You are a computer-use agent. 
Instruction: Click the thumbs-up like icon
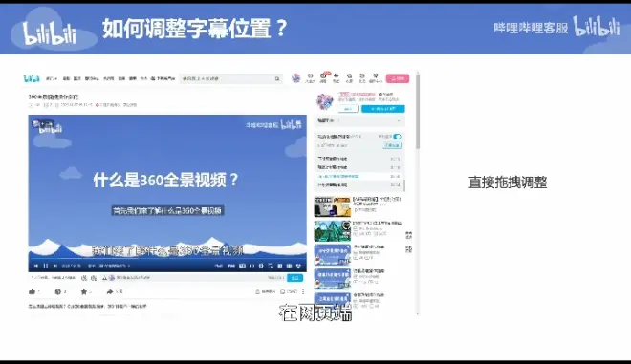tap(32, 291)
